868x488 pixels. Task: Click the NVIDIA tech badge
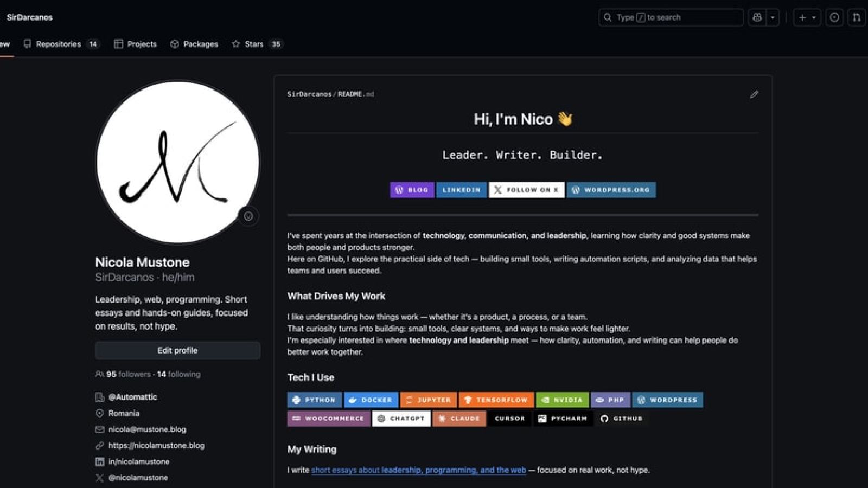(563, 400)
